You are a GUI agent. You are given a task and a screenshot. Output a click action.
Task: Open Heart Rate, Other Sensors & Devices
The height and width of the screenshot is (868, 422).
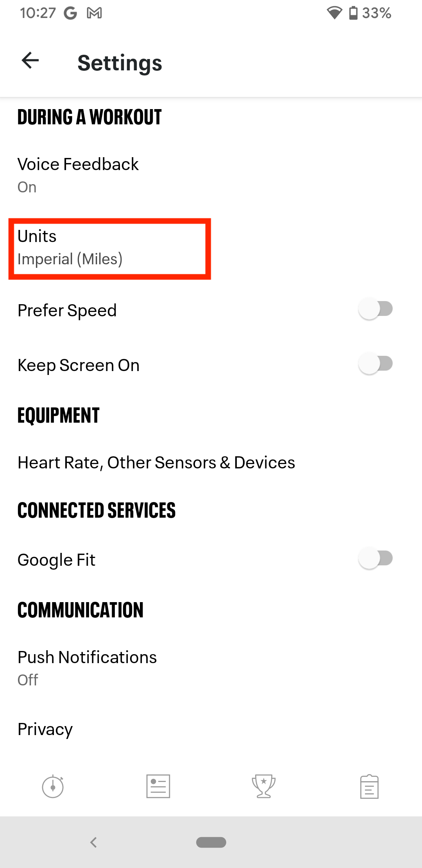[x=156, y=463]
